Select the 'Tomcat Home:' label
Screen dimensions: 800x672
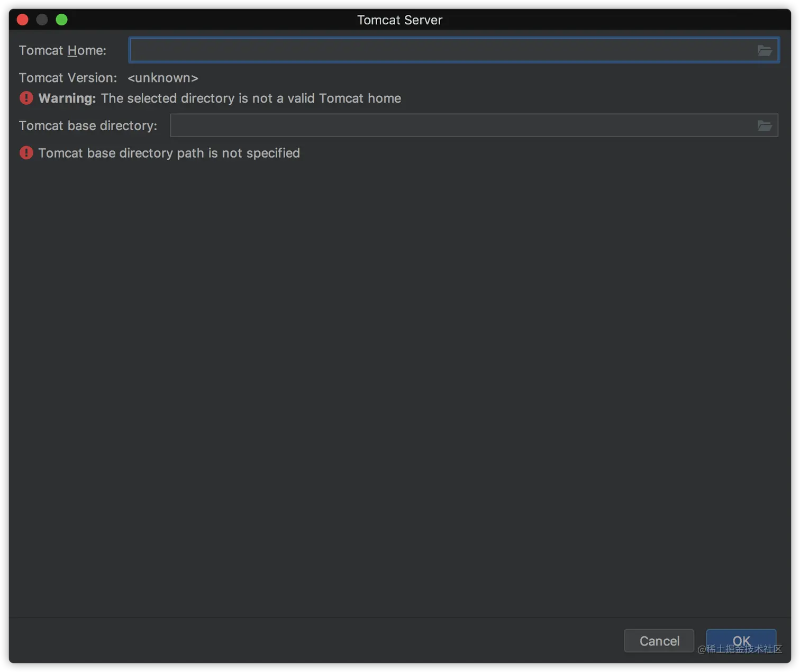tap(62, 50)
